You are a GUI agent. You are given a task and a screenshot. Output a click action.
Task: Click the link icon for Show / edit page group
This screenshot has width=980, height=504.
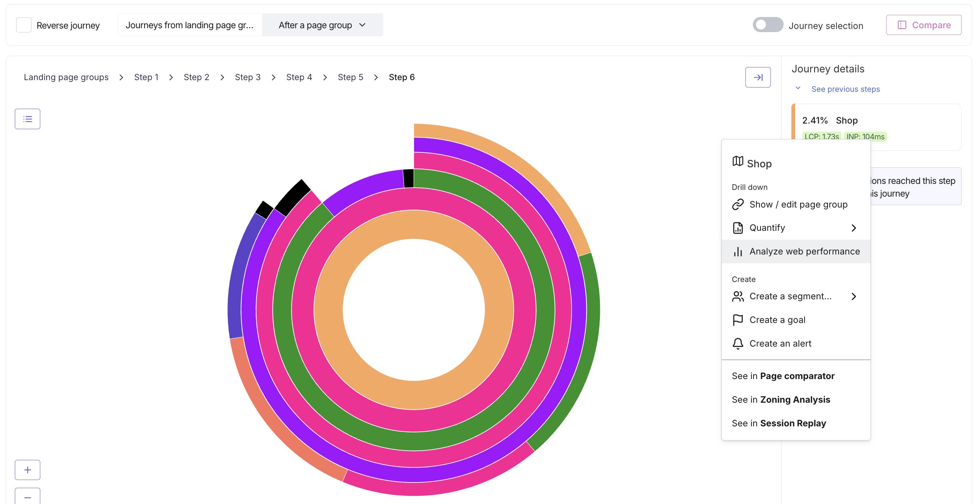[x=738, y=204]
